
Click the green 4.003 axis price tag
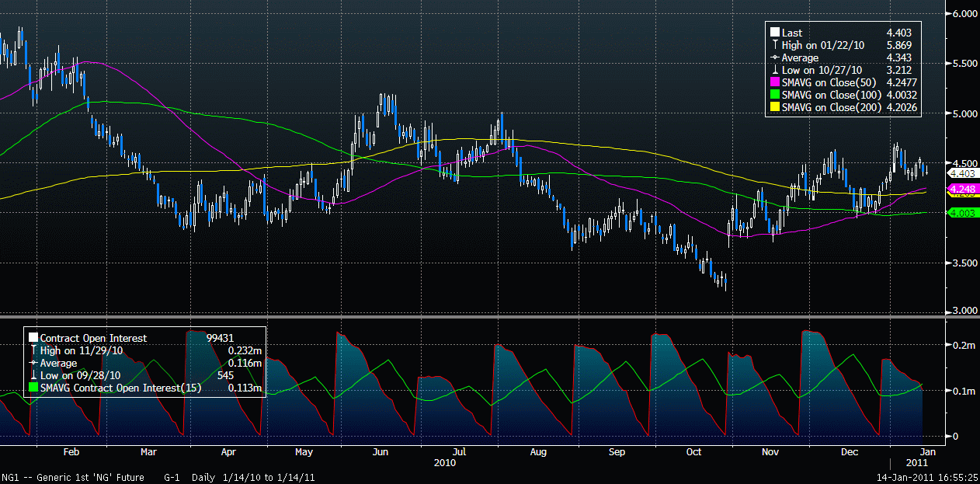(x=963, y=213)
